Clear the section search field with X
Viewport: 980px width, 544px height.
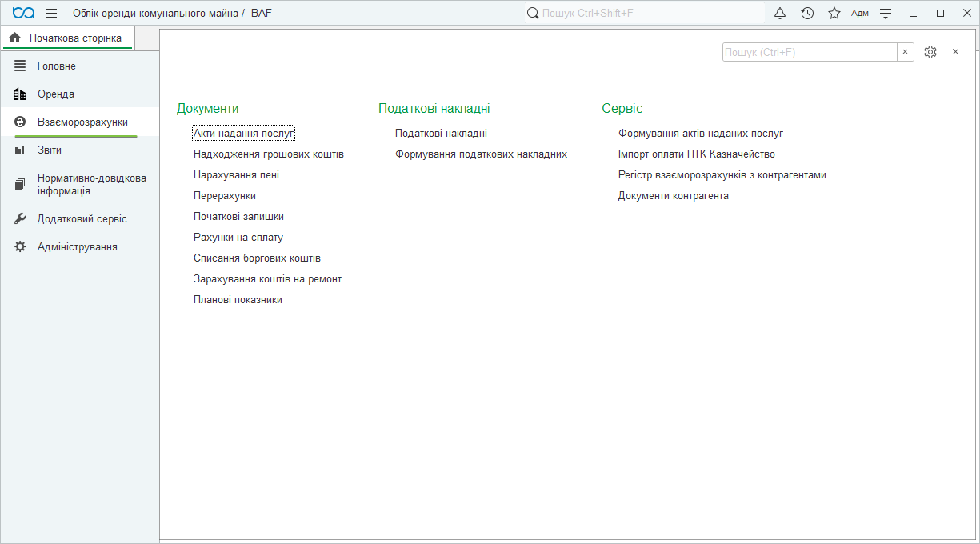[906, 52]
